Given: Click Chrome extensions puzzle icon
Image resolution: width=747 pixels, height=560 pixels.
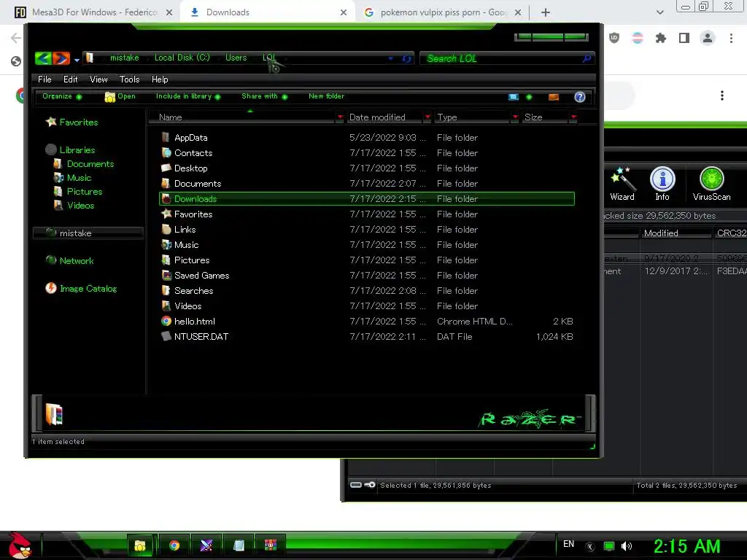Looking at the screenshot, I should point(661,38).
